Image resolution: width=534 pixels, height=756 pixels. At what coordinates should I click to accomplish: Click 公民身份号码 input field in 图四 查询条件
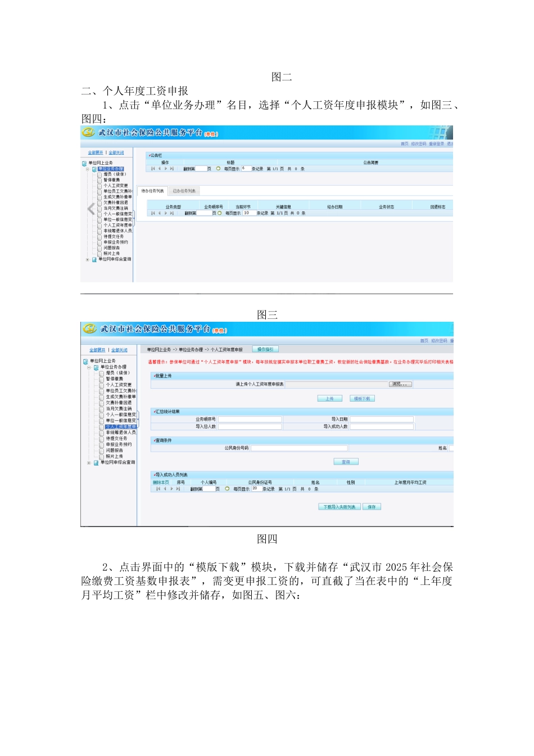pos(299,448)
